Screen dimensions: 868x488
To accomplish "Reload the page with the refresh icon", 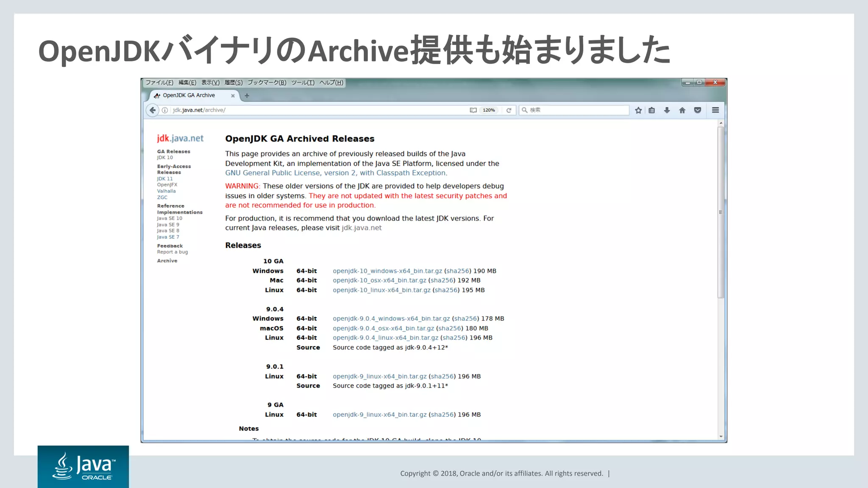I will point(509,110).
